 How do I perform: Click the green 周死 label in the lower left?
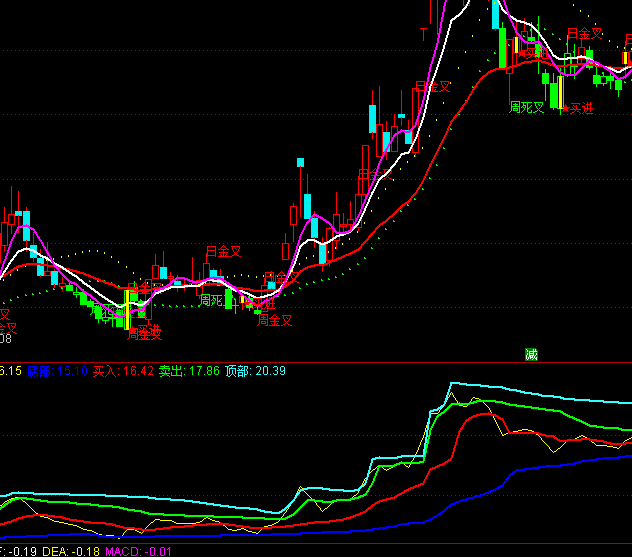[x=210, y=299]
